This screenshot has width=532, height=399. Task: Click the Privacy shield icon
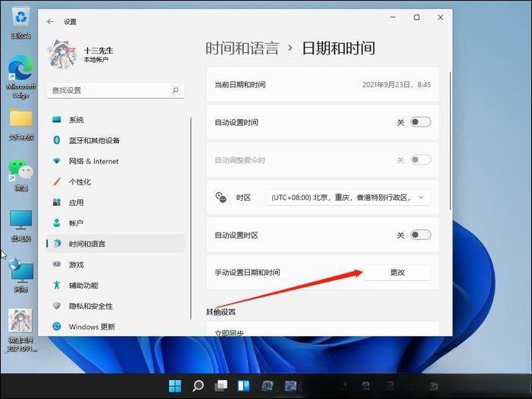[57, 305]
